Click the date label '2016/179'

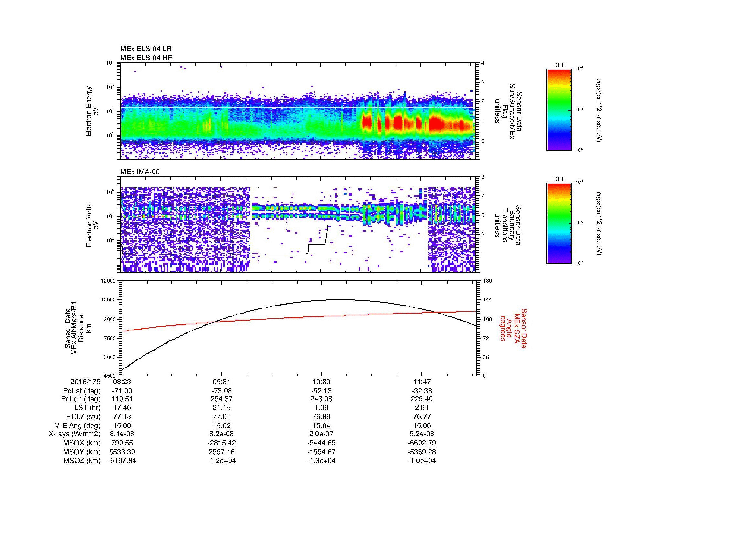click(85, 382)
